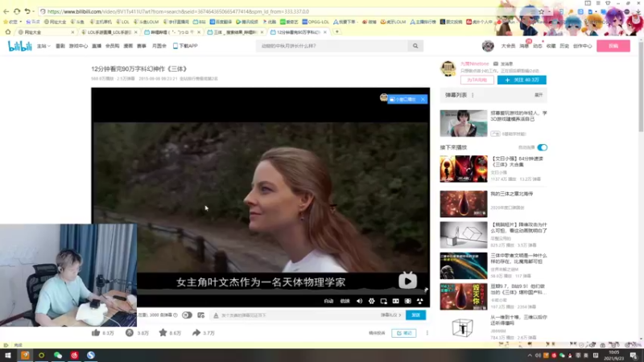Open more options dots below video

click(427, 333)
